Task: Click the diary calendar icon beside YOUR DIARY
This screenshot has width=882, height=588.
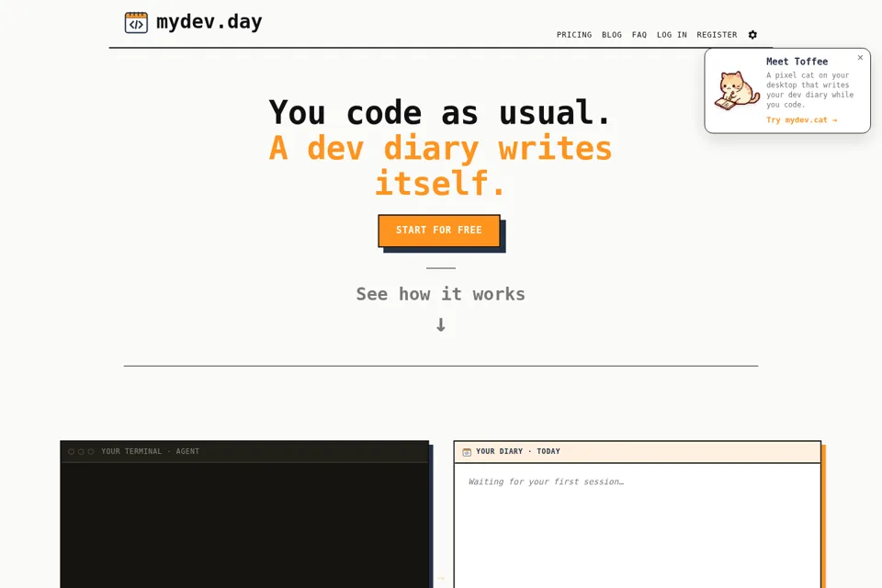Action: pyautogui.click(x=467, y=452)
